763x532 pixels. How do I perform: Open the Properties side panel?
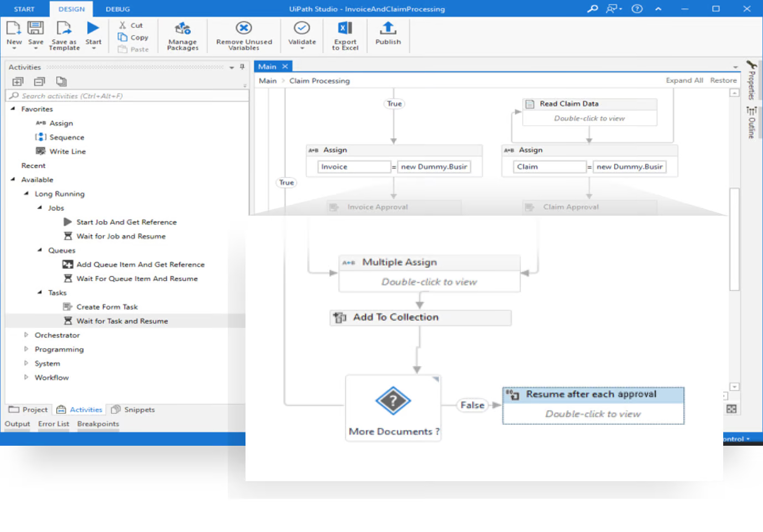(x=751, y=81)
